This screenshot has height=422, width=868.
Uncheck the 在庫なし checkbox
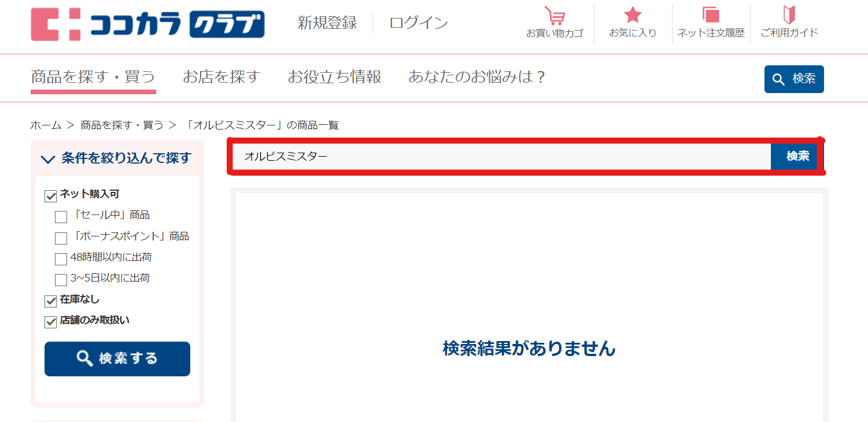click(x=51, y=301)
